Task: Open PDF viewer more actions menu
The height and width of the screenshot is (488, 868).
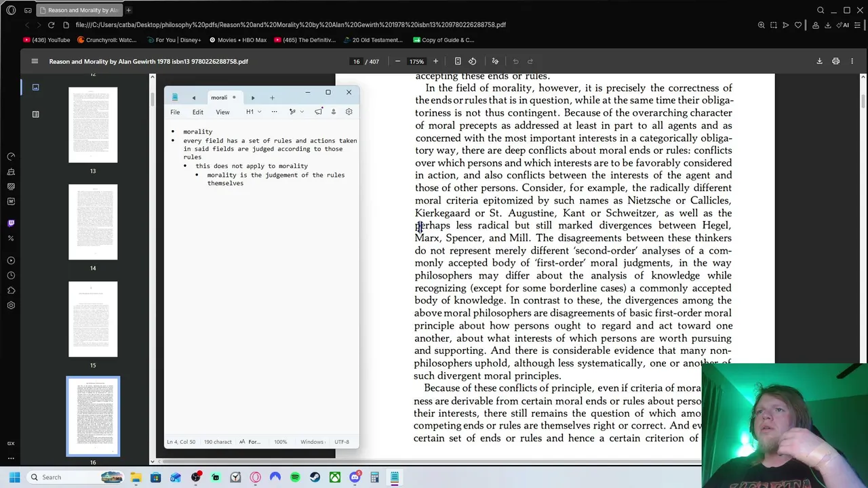Action: [x=852, y=61]
